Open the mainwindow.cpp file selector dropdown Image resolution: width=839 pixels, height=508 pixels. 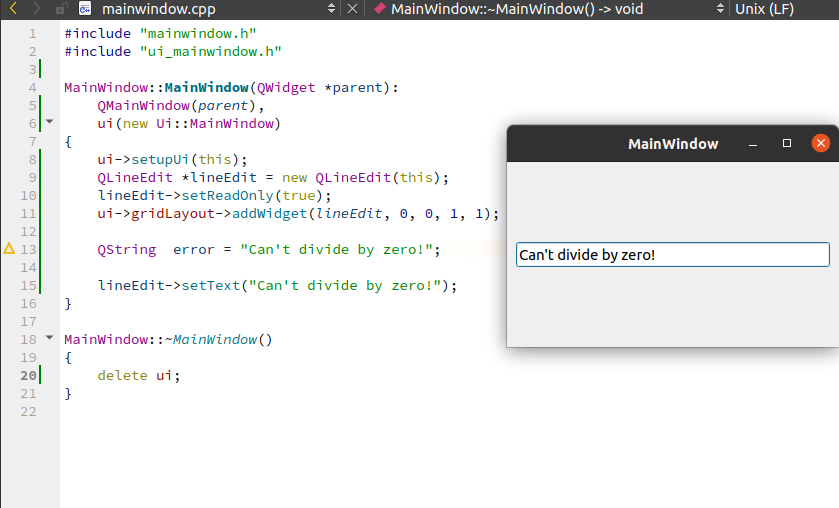click(331, 9)
